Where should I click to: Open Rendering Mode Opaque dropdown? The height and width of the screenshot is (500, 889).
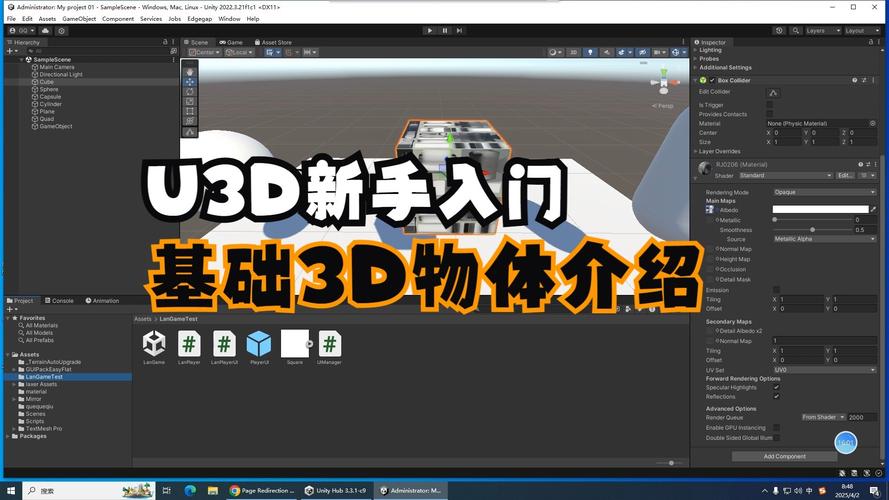[825, 192]
